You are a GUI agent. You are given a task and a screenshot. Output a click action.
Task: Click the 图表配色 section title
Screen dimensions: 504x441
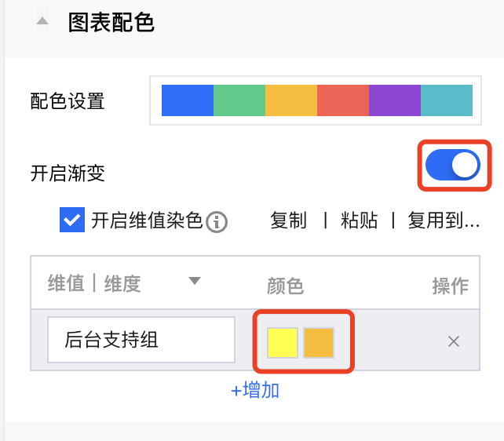coord(111,23)
